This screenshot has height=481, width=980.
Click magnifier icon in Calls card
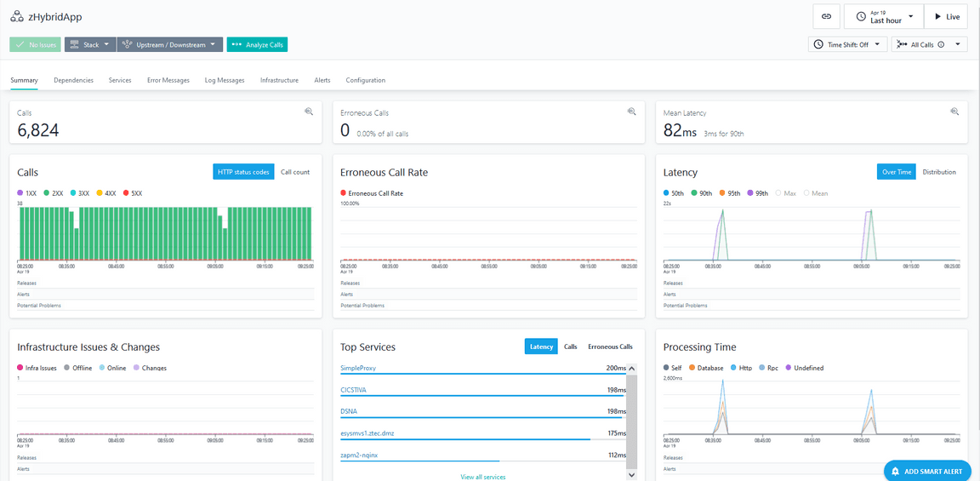point(309,112)
